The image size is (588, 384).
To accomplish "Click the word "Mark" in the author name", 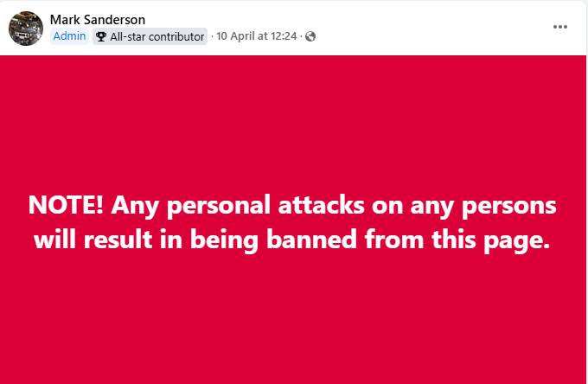I will click(64, 19).
